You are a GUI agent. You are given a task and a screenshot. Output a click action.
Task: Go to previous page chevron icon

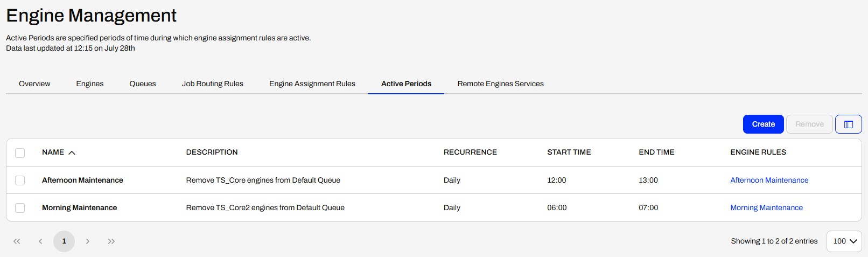40,241
